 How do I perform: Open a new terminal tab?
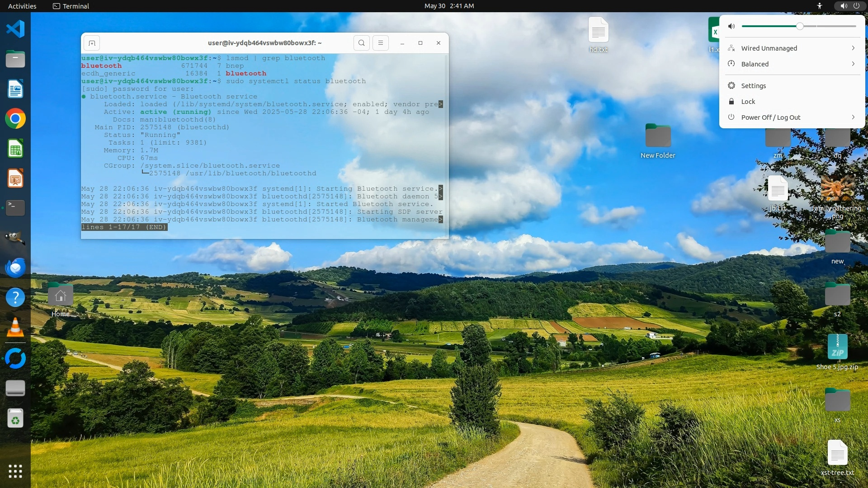point(92,43)
